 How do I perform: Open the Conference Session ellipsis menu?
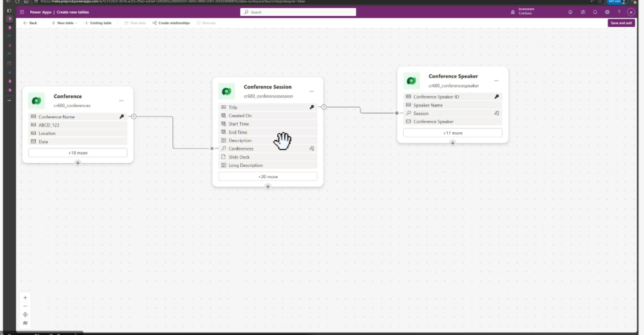[311, 91]
